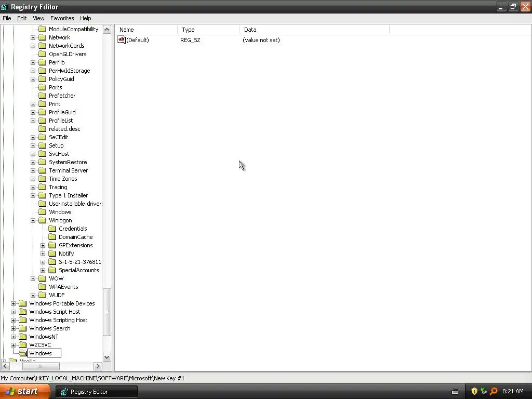
Task: Select the WPAEvents folder icon
Action: tap(43, 287)
